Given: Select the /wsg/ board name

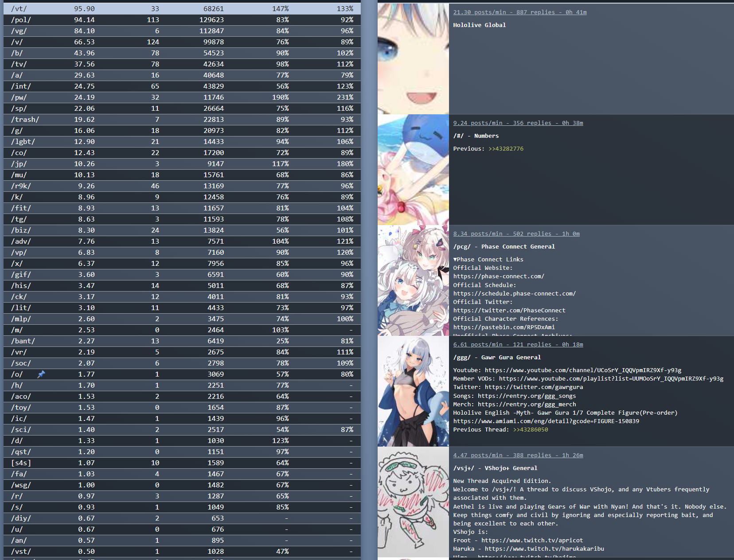Looking at the screenshot, I should tap(21, 485).
